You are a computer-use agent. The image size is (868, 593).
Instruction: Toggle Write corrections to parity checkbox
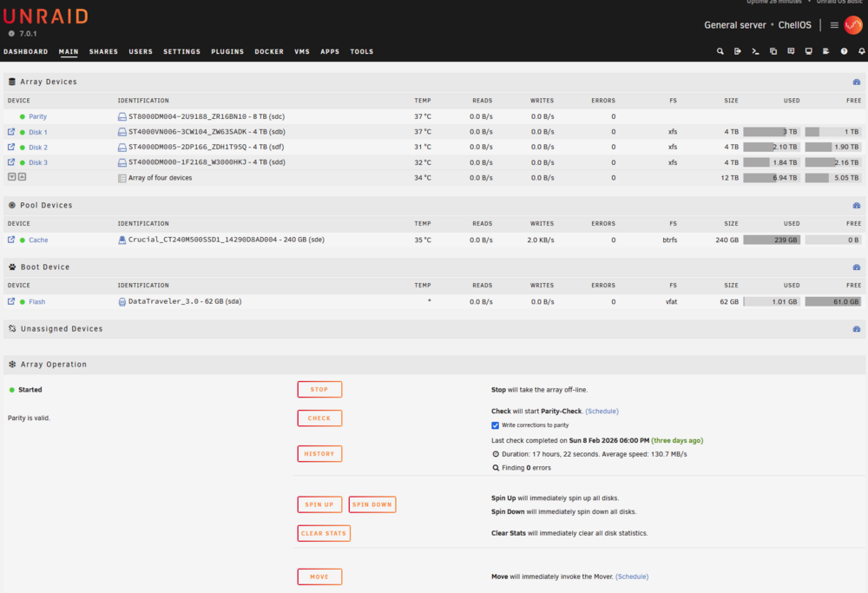point(495,425)
